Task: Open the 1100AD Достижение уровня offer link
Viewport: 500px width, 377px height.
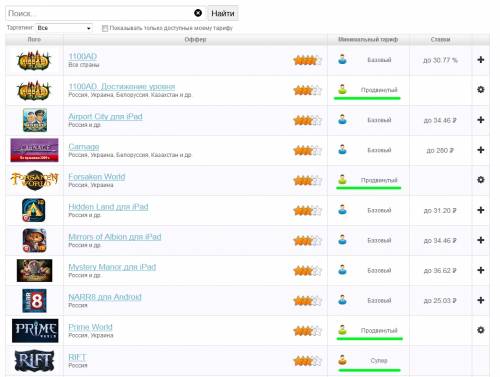Action: [122, 86]
